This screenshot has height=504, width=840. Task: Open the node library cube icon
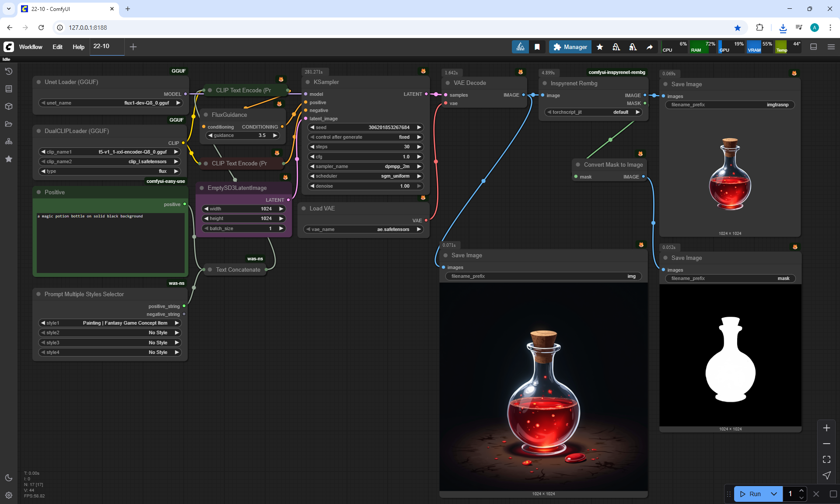9,106
